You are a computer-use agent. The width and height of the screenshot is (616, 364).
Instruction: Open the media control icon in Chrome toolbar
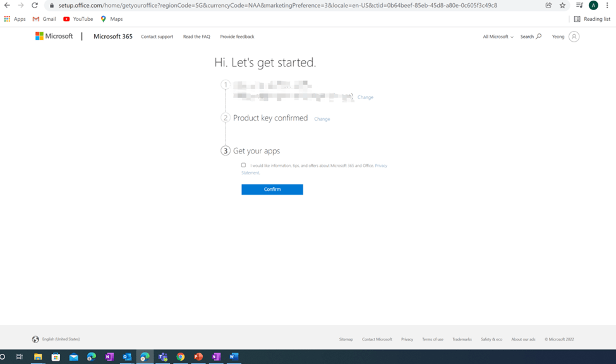[579, 5]
